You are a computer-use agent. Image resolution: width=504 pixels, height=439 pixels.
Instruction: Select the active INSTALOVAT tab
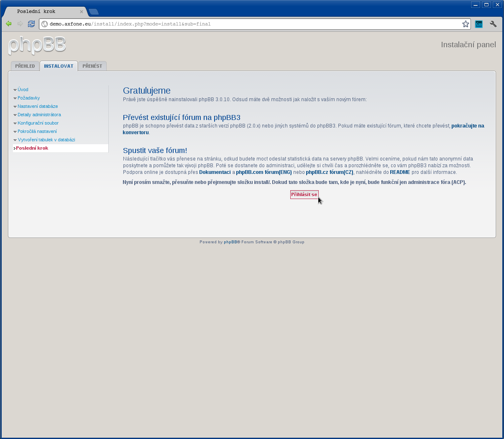[59, 66]
